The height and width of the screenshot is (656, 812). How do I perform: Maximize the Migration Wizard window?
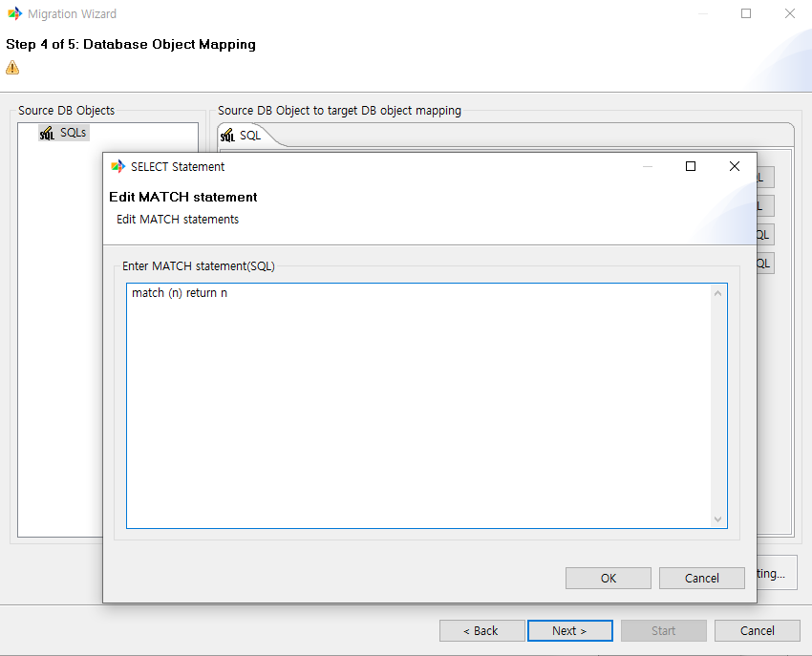tap(746, 14)
